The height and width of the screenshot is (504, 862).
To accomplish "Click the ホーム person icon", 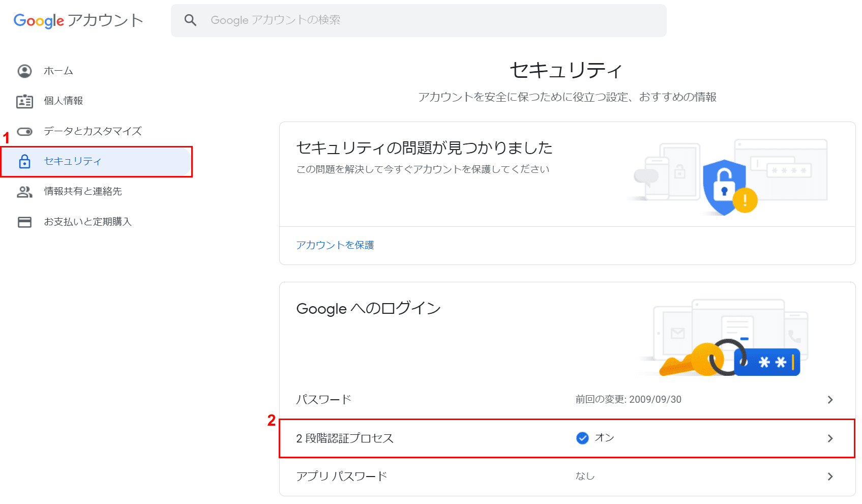I will click(x=24, y=71).
